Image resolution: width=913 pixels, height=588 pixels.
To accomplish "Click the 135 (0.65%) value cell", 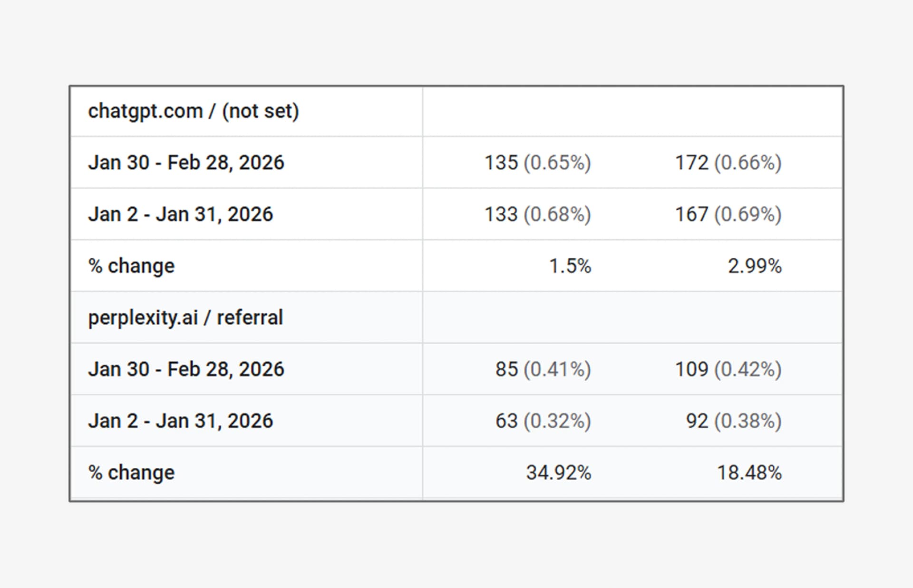I will tap(538, 163).
